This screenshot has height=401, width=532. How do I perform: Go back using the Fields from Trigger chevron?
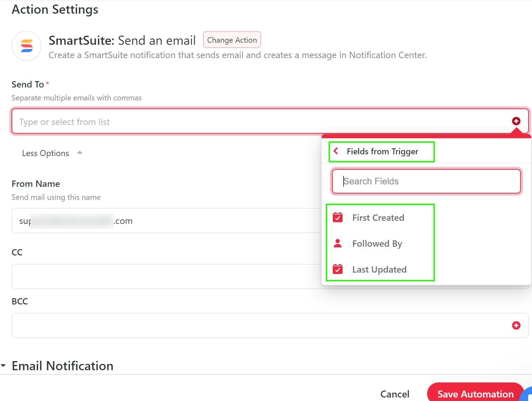point(336,151)
